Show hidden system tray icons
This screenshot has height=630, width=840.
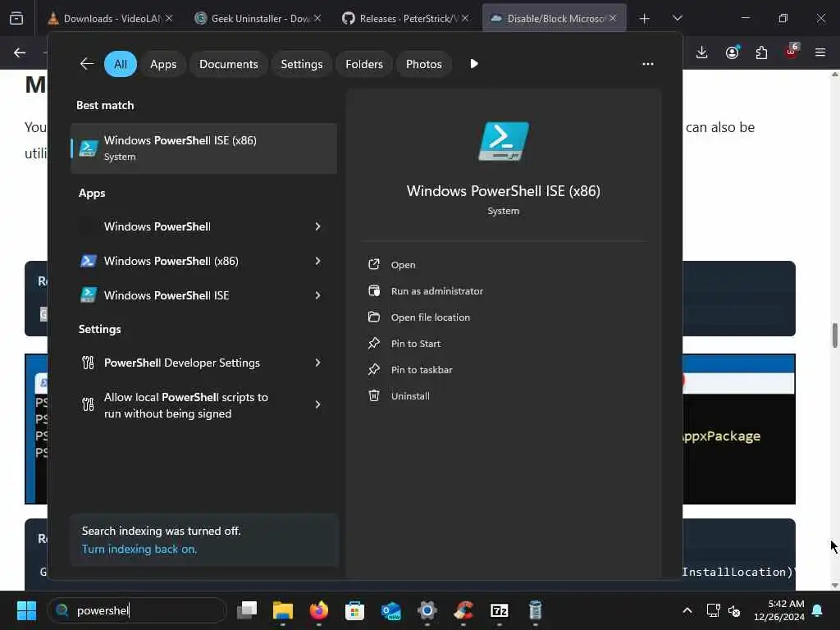(x=687, y=610)
